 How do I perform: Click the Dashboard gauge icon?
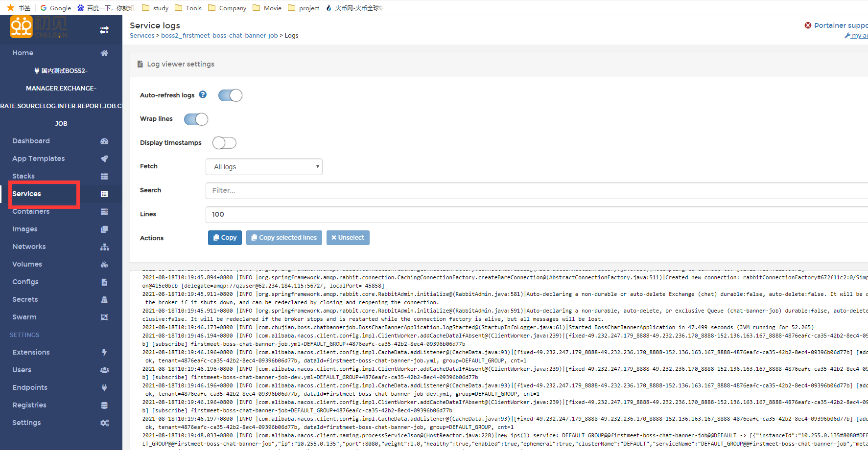point(104,141)
